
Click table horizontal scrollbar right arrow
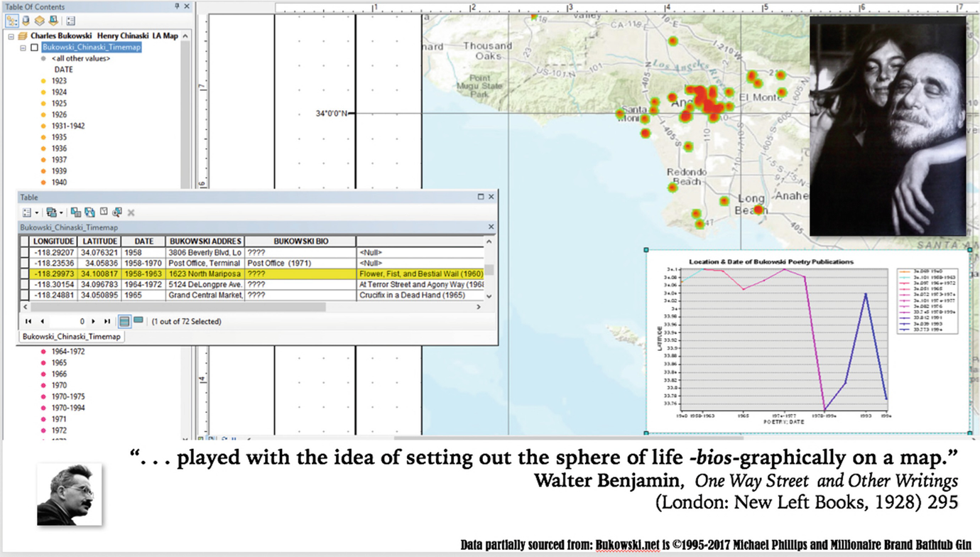[x=478, y=307]
